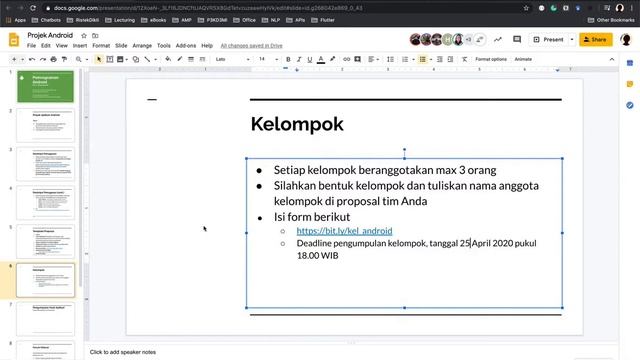Screen dimensions: 640x360
Task: Select the paint format tool
Action: click(64, 60)
